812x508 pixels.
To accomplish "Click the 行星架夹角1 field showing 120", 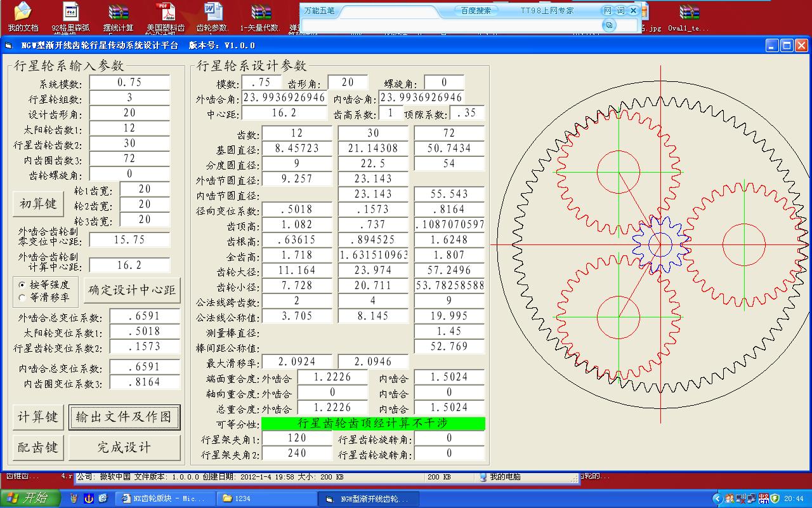I will (x=297, y=438).
